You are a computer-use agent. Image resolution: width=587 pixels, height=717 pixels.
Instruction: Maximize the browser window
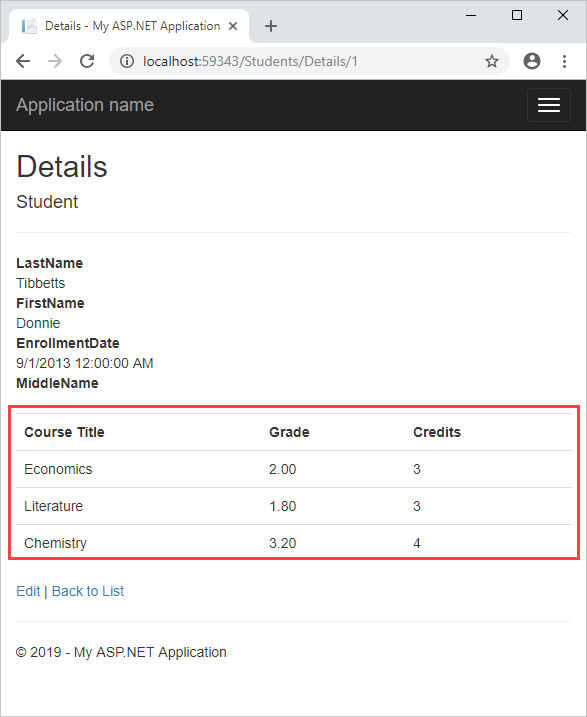point(517,15)
